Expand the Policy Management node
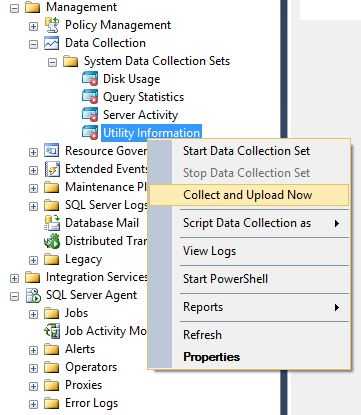Image resolution: width=361 pixels, height=415 pixels. click(33, 26)
